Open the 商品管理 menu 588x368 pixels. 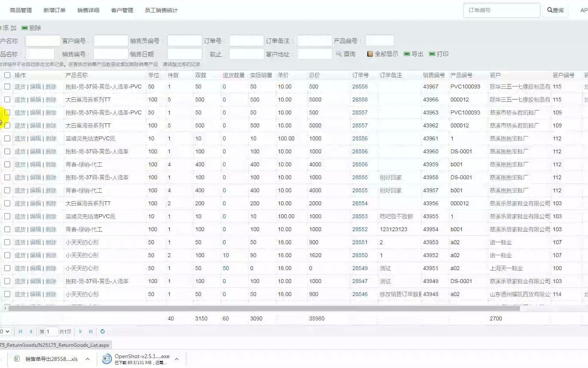[21, 10]
